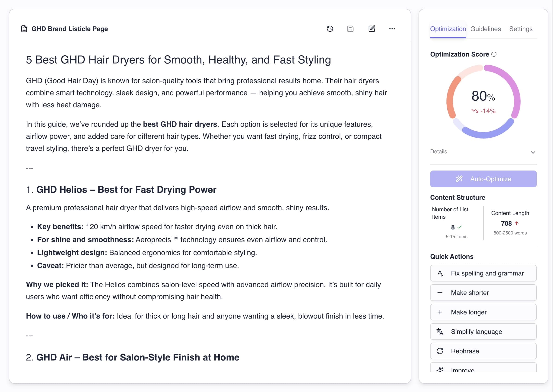553x392 pixels.
Task: Click the info icon next to Optimization Score
Action: (494, 54)
